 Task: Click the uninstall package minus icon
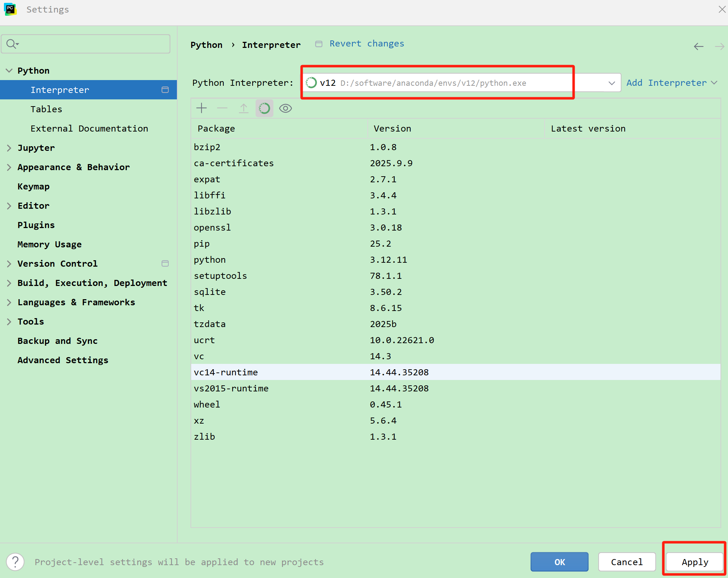coord(222,108)
